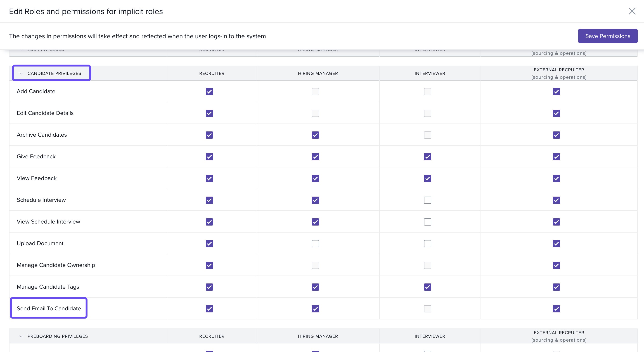This screenshot has height=352, width=644.
Task: Uncheck View Feedback for External Recruiter
Action: coord(556,179)
